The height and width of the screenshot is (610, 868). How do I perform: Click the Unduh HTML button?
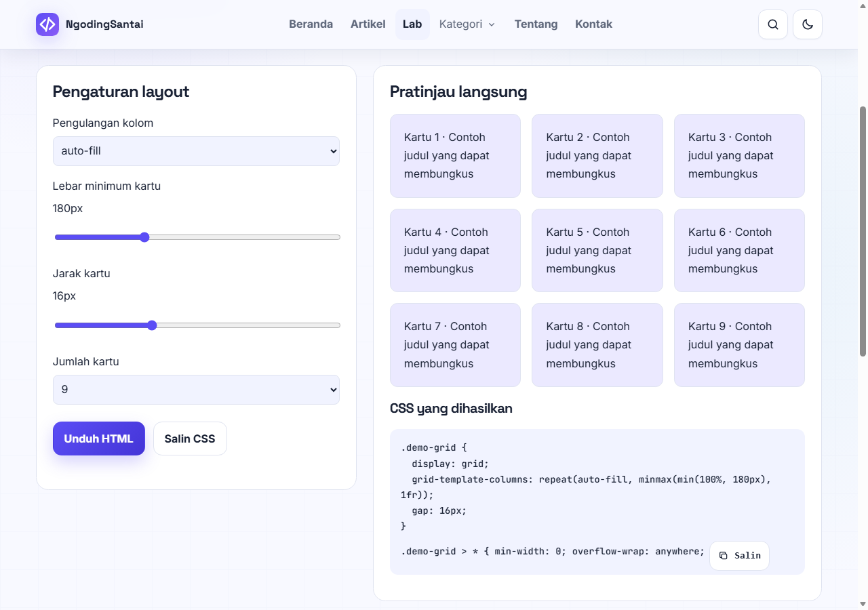pyautogui.click(x=99, y=439)
